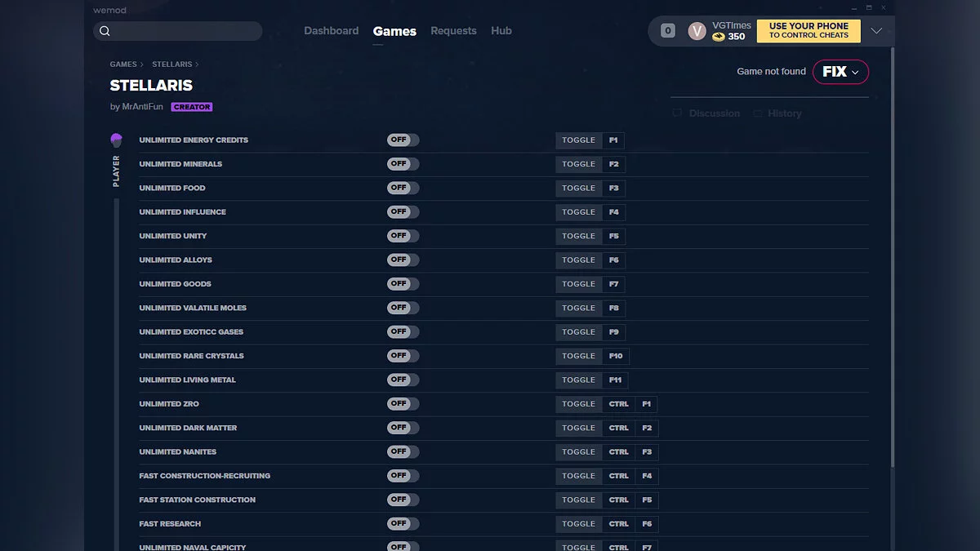
Task: Click the Discussion chat icon
Action: pyautogui.click(x=677, y=113)
